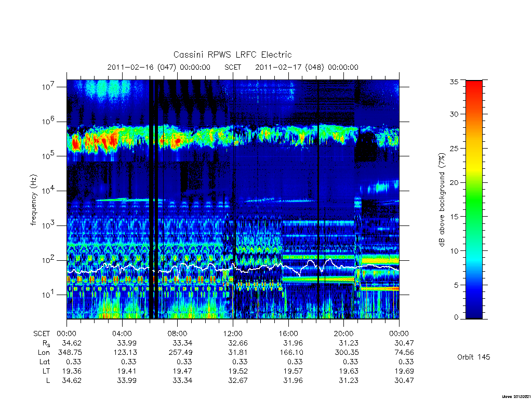Click the time axis label '12:00'
Image resolution: width=532 pixels, height=399 pixels.
pyautogui.click(x=233, y=334)
